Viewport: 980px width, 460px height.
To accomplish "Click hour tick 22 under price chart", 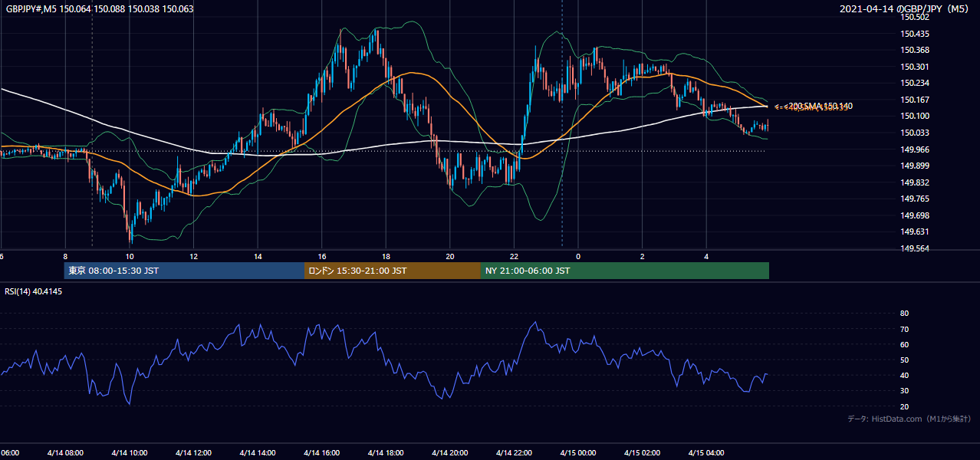I will point(515,256).
